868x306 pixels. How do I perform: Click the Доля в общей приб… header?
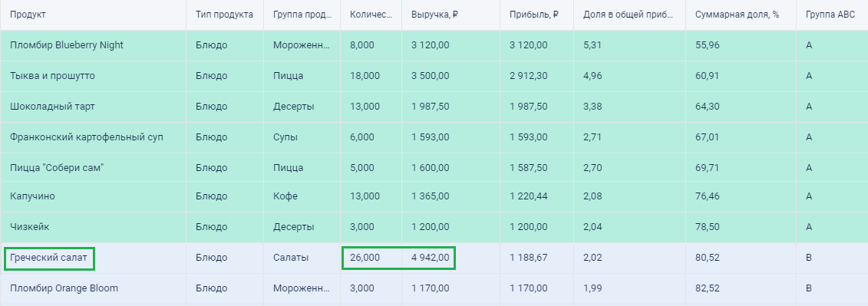point(629,15)
